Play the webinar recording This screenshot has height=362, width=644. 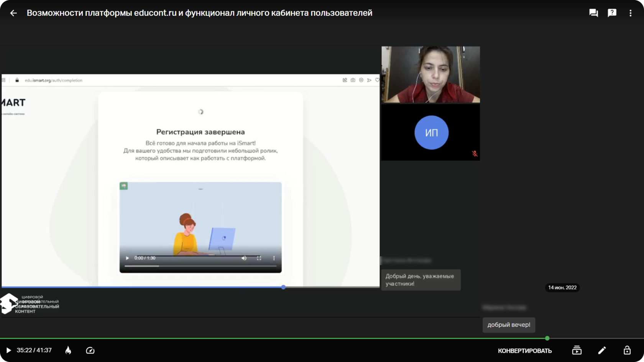click(8, 351)
